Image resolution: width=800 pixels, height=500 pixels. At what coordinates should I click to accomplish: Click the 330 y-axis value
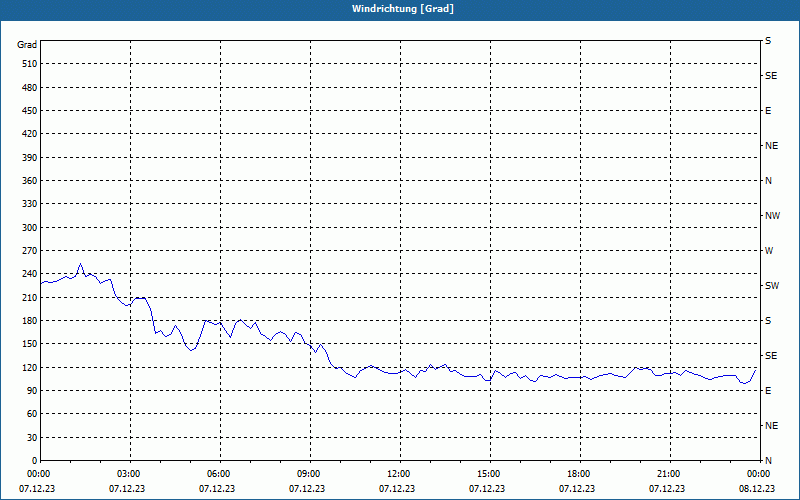coord(30,204)
